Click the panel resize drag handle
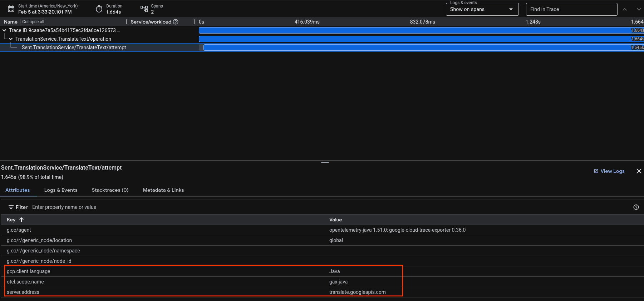The width and height of the screenshot is (644, 301). click(x=325, y=162)
